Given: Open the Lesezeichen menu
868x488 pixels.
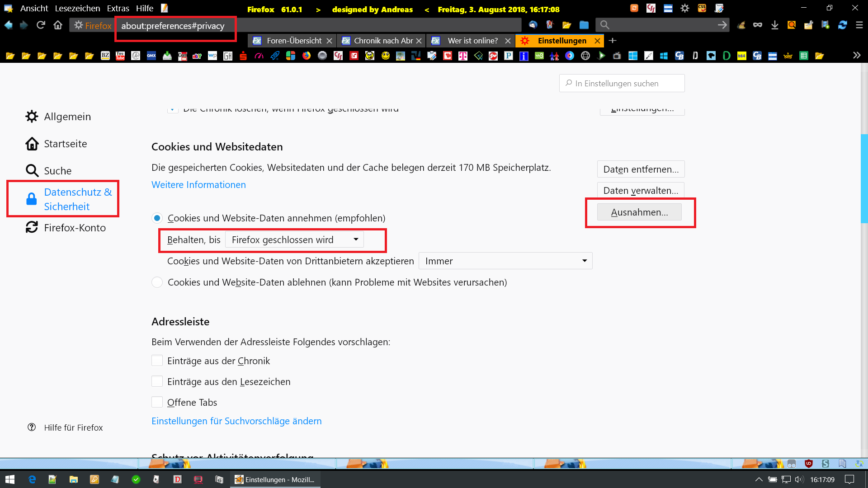Looking at the screenshot, I should click(77, 9).
